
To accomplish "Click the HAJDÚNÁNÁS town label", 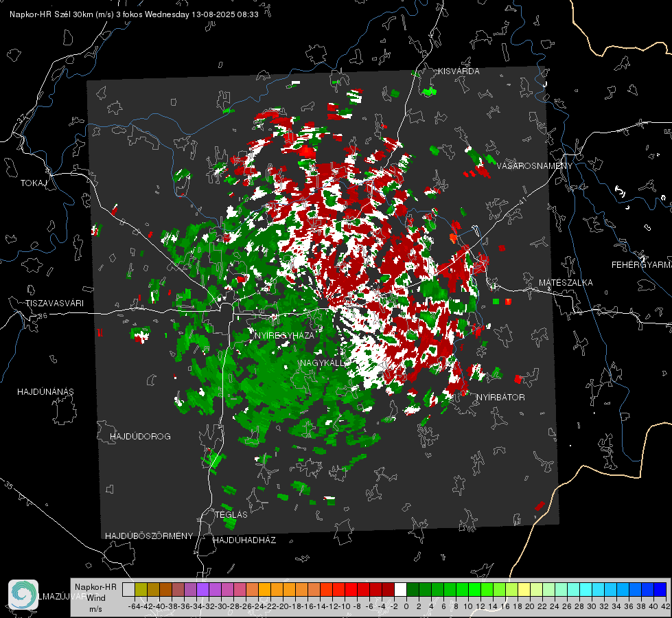I will click(45, 391).
